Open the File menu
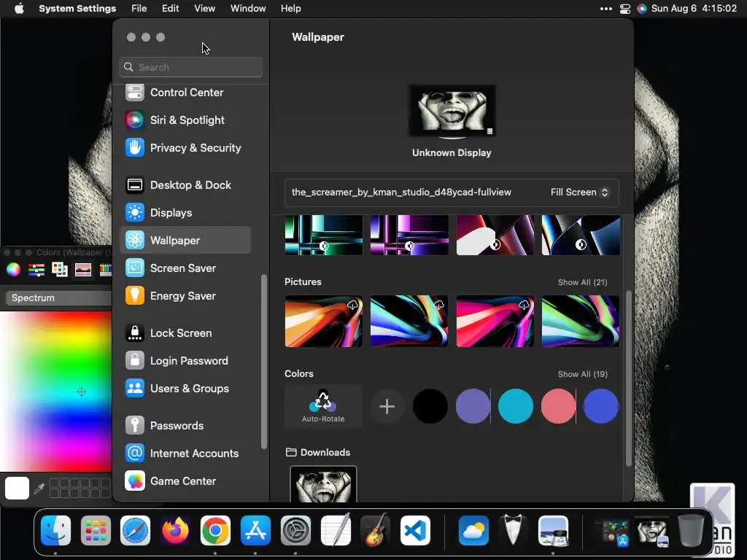Viewport: 747px width, 560px height. coord(139,9)
